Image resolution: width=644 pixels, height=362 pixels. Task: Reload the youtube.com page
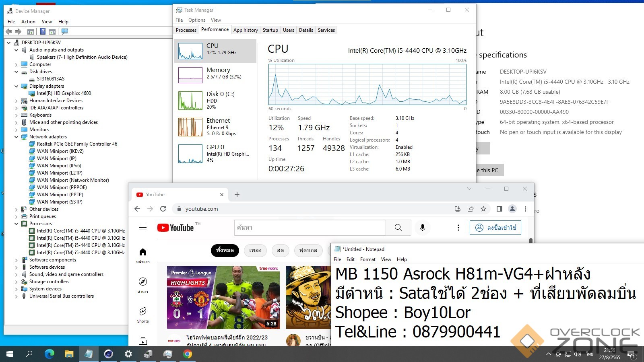163,209
